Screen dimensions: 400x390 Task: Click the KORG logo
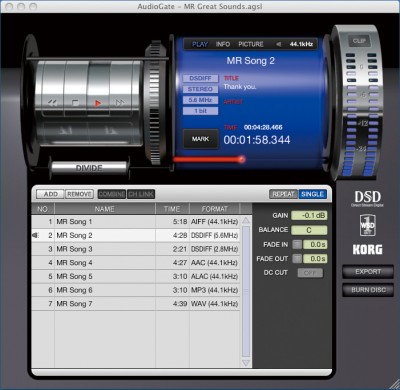click(367, 249)
